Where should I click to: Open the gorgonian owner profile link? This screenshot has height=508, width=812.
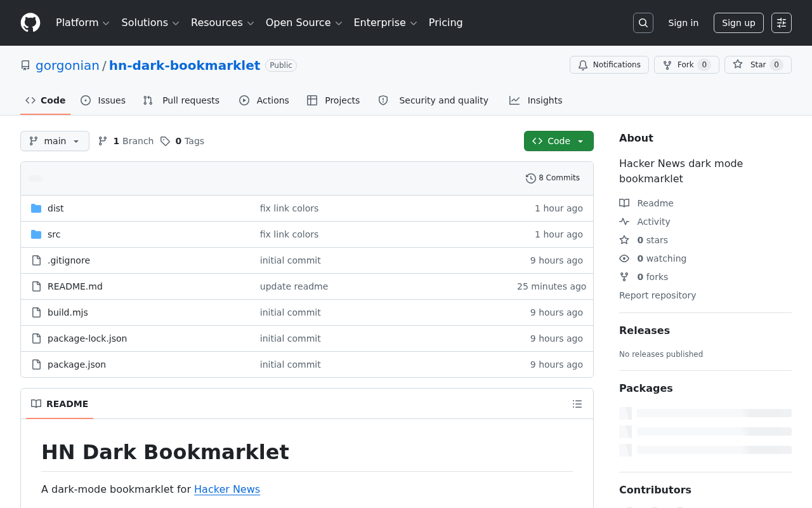tap(67, 65)
